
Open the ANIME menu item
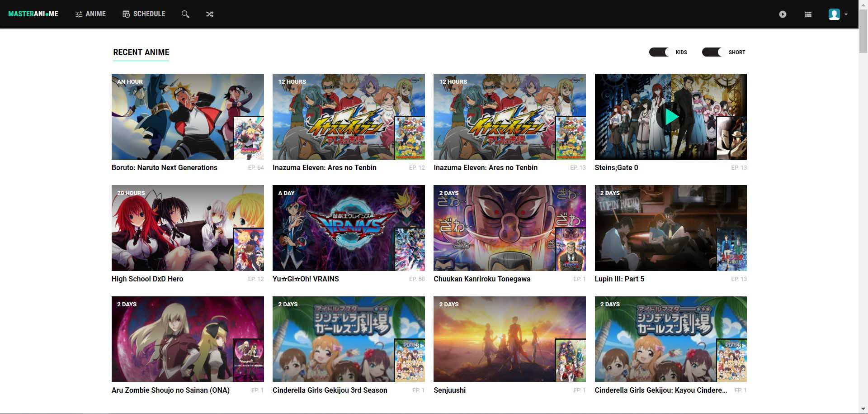pyautogui.click(x=90, y=14)
